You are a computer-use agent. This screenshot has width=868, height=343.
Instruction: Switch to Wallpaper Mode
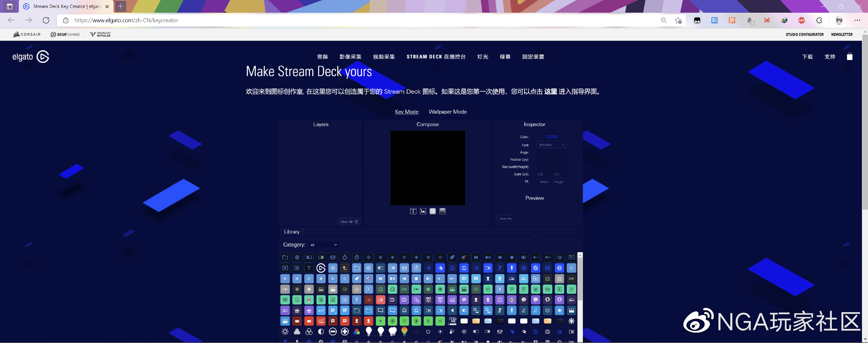tap(447, 112)
